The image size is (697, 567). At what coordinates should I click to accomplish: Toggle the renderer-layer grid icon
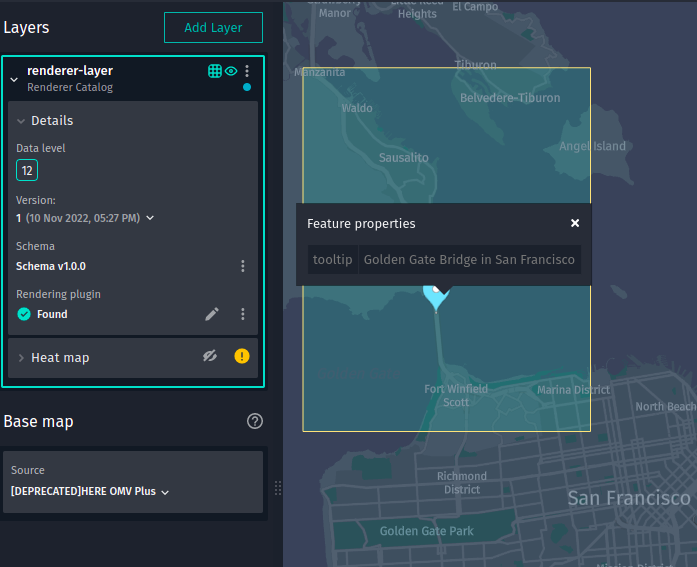click(215, 71)
